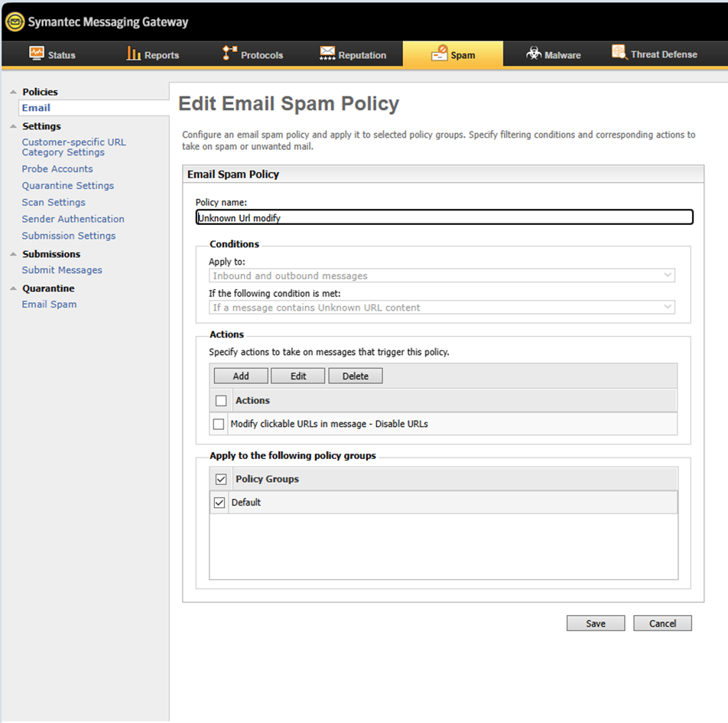Click the Edit action button
Screen dimensions: 728x723
click(297, 376)
